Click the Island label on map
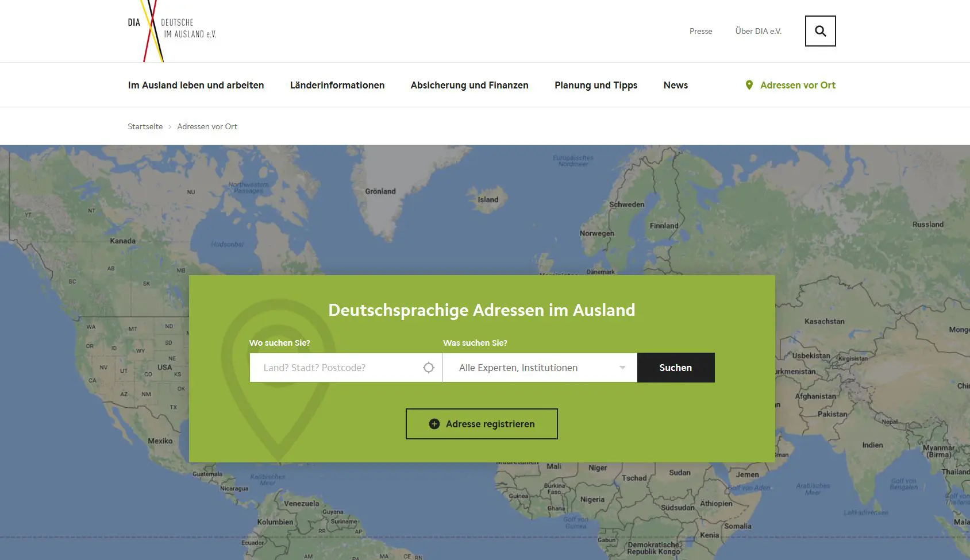This screenshot has height=560, width=970. click(488, 199)
